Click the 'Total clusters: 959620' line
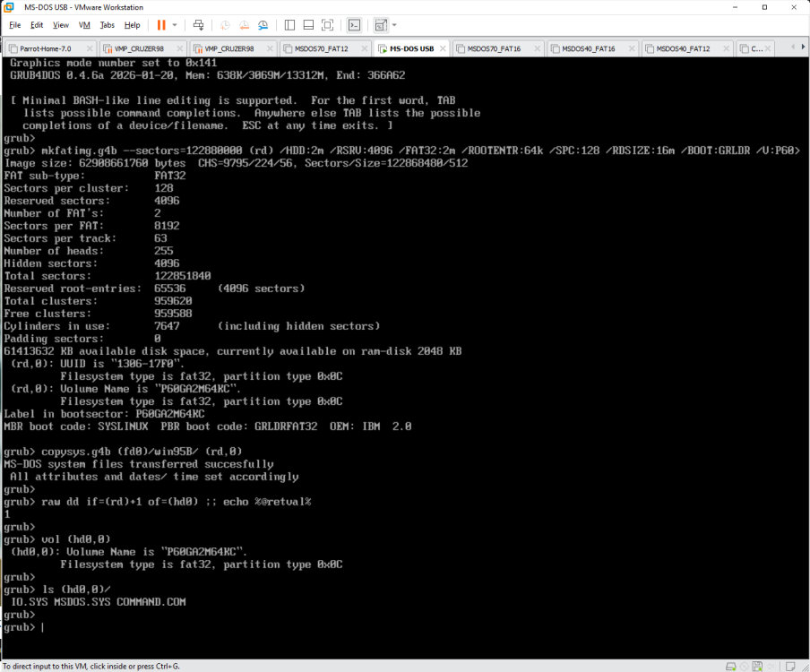Image resolution: width=810 pixels, height=672 pixels. 98,301
